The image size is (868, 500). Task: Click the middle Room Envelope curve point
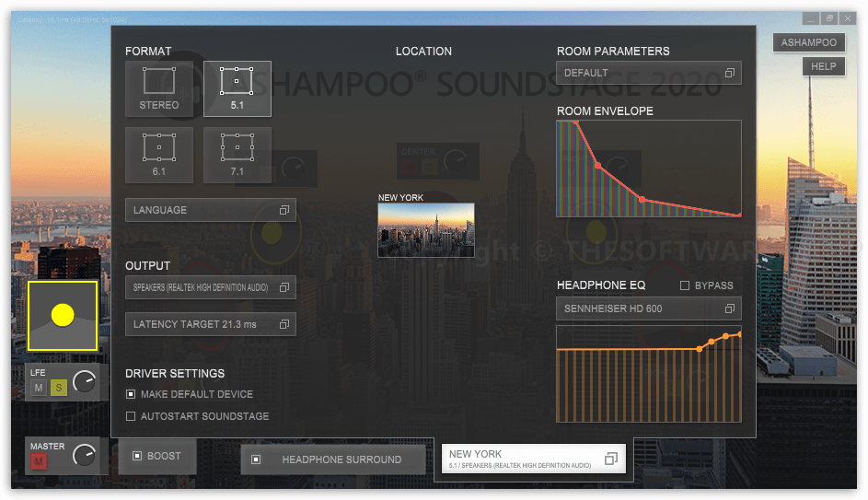coord(598,166)
